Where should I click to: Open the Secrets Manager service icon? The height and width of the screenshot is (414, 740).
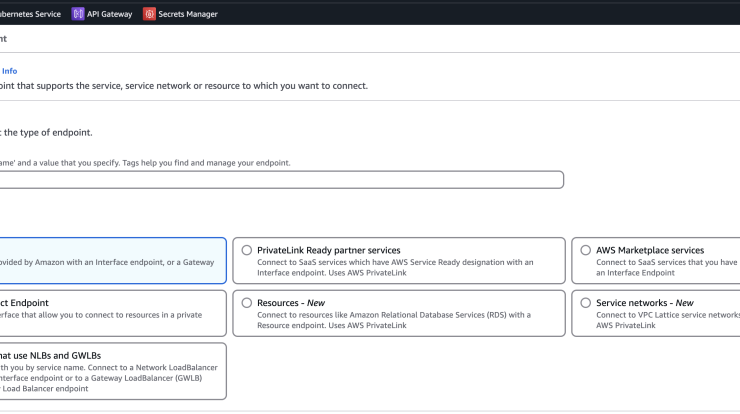point(149,14)
